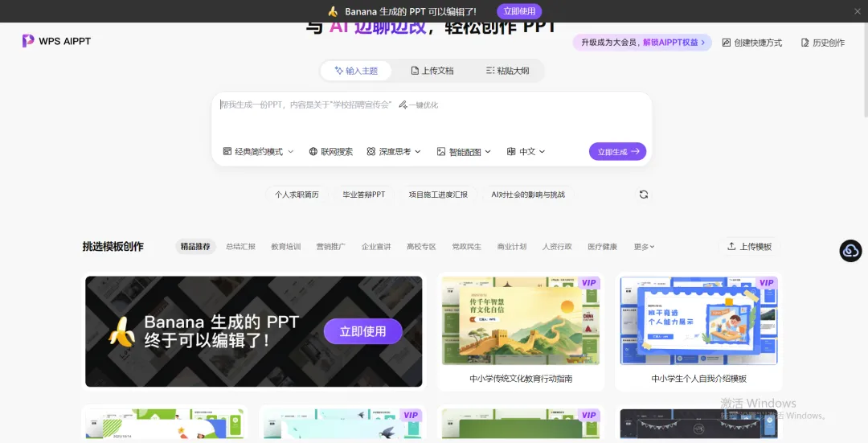Select the 人资行政 category tab

[557, 246]
